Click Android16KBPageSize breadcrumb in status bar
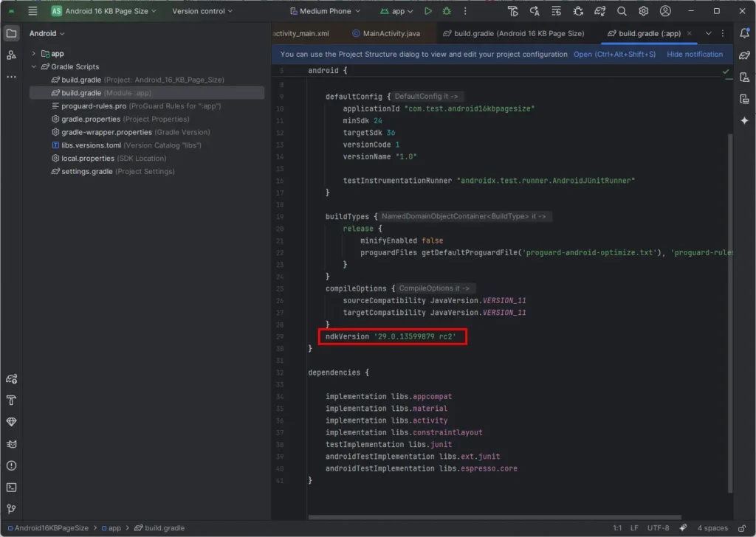This screenshot has width=756, height=537. [48, 528]
